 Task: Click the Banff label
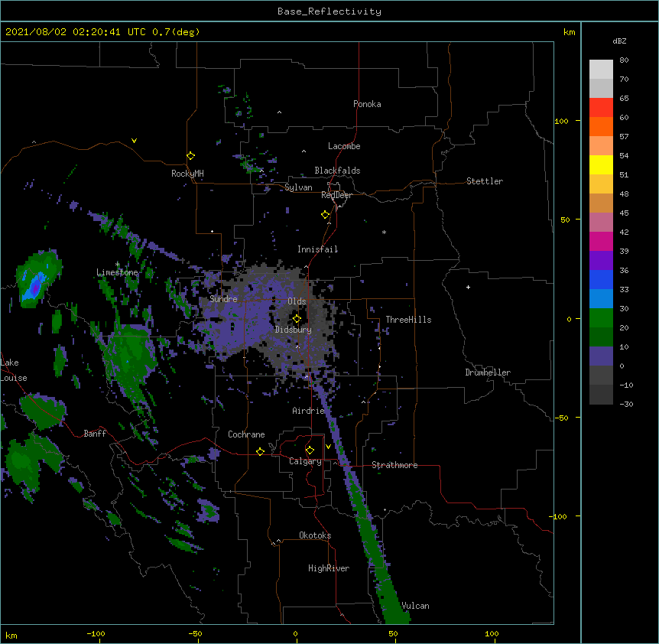coord(95,434)
